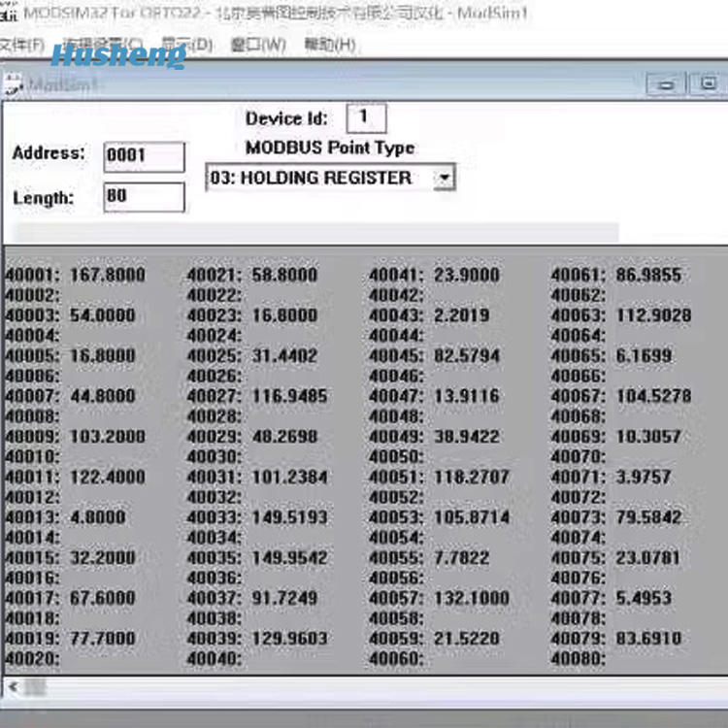Click the ModSim1 child window icon
This screenshot has width=728, height=728.
(x=13, y=85)
